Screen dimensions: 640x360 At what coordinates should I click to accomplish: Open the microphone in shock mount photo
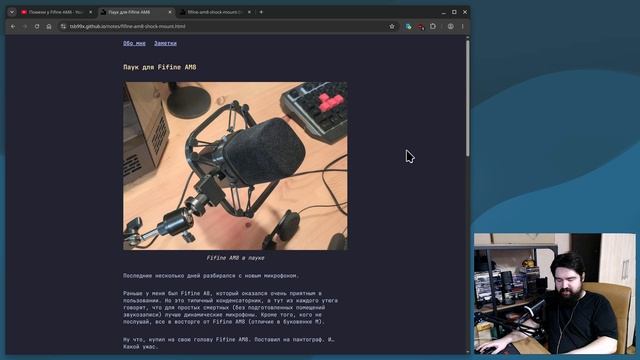(x=236, y=166)
